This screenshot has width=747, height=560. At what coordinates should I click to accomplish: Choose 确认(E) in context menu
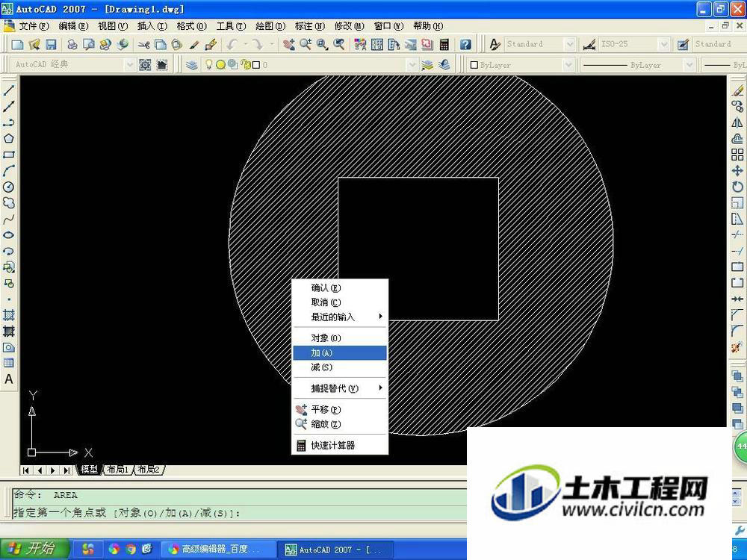point(340,287)
